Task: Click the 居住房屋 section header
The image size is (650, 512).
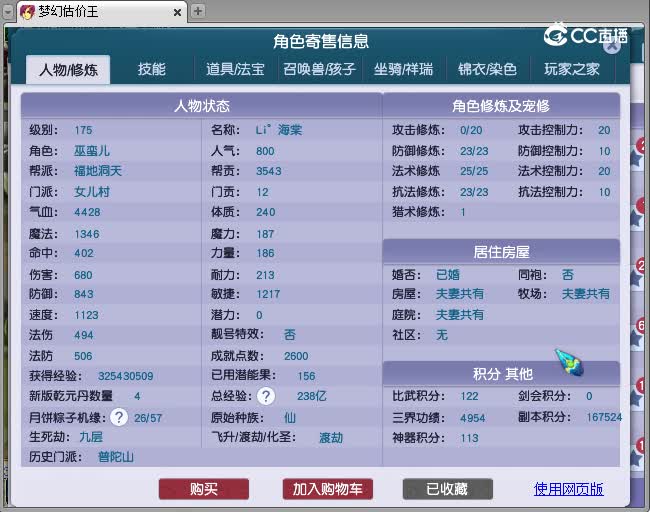Action: pyautogui.click(x=501, y=252)
